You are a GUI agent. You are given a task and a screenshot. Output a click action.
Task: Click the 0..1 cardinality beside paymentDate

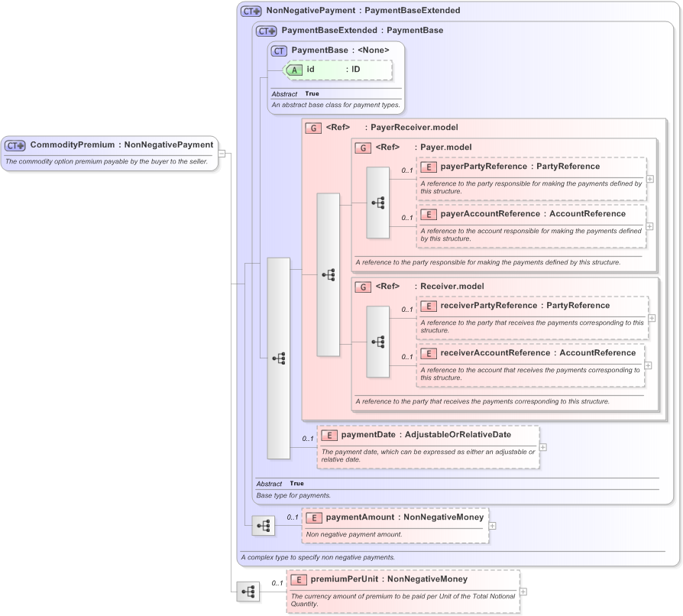click(x=308, y=439)
